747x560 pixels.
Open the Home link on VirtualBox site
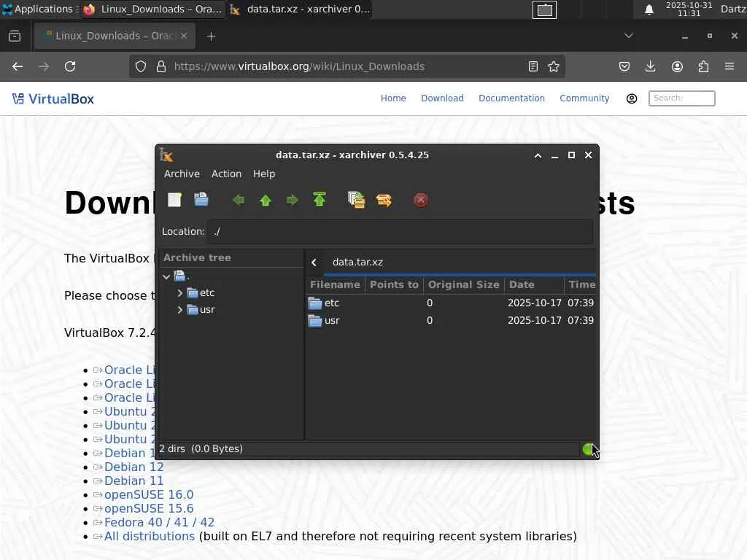393,98
